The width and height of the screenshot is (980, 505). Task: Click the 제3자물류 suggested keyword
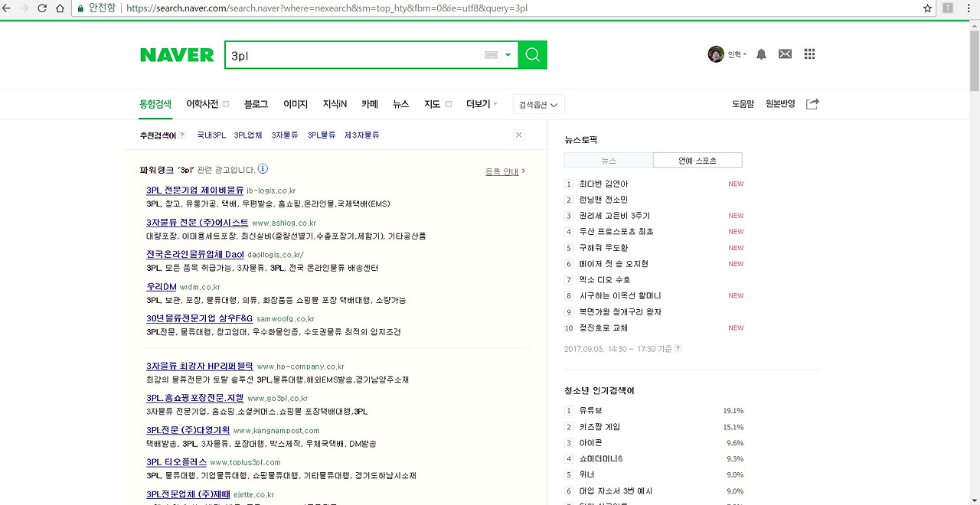click(361, 135)
